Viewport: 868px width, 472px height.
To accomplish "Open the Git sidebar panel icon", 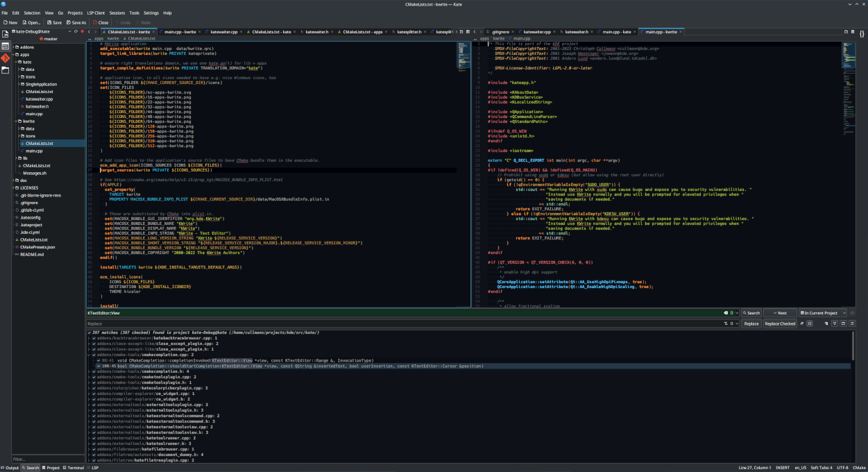I will (6, 58).
